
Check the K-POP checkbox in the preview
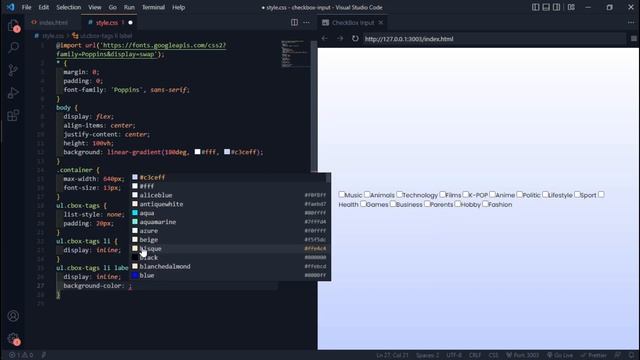pyautogui.click(x=466, y=195)
